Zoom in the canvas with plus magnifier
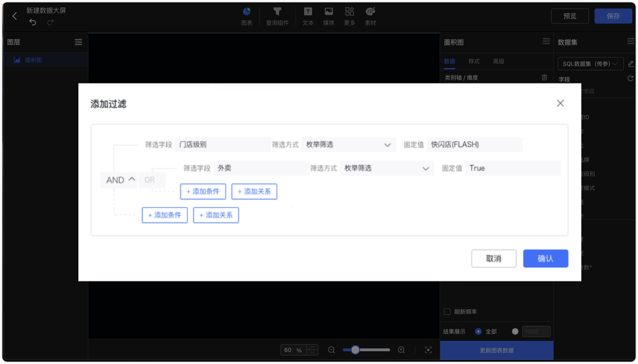The height and width of the screenshot is (364, 638). (401, 350)
